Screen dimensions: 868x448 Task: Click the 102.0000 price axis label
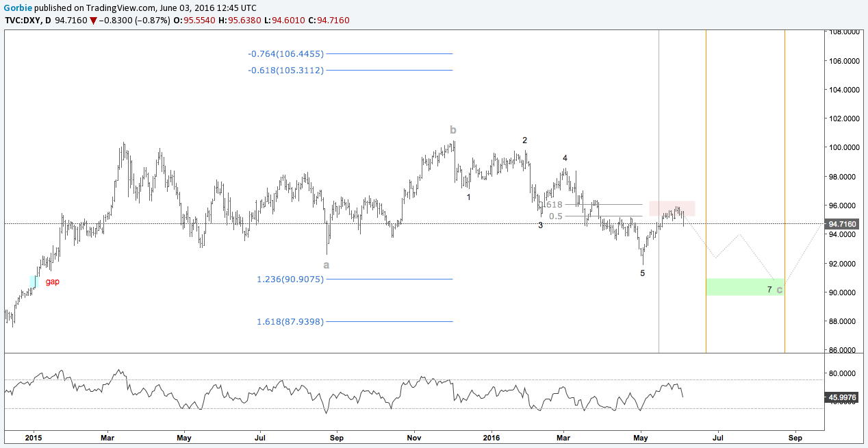843,119
